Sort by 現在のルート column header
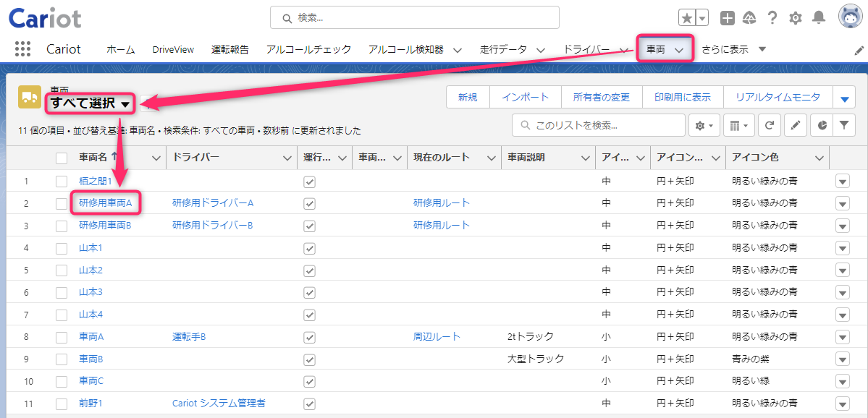 point(441,158)
